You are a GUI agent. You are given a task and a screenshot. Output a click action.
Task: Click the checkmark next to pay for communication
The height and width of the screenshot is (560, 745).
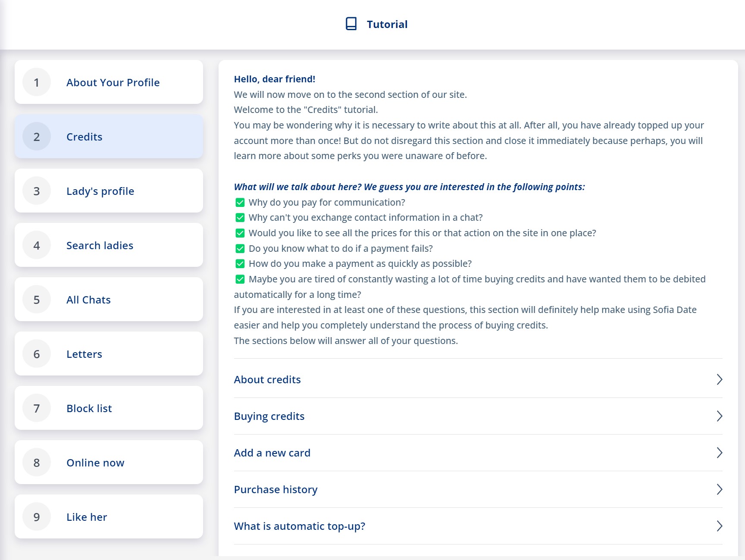240,202
